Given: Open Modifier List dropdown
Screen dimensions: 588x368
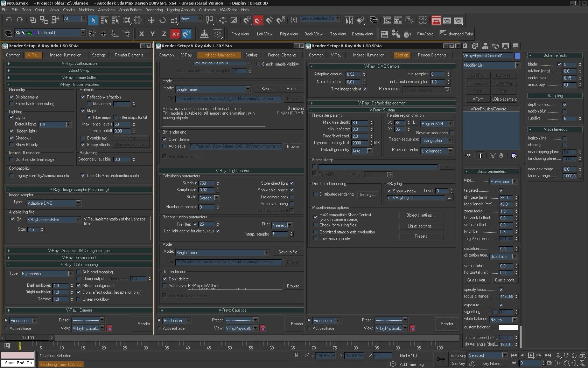Looking at the screenshot, I should click(x=491, y=65).
